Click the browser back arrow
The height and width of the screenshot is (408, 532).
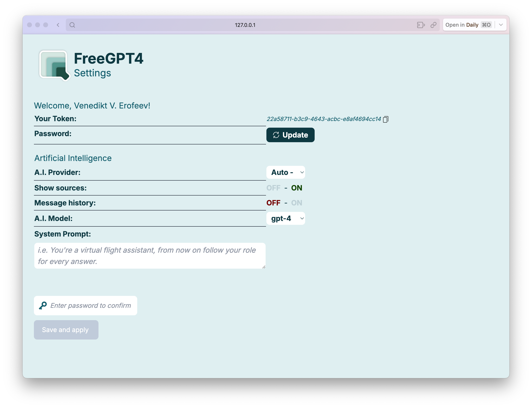point(58,25)
